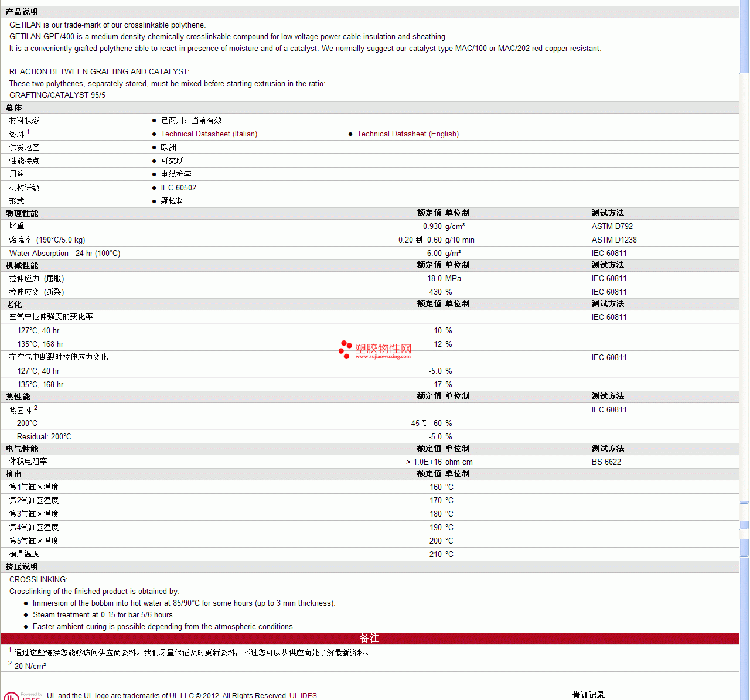Click the "20 N/cm²" footnote text
This screenshot has height=700, width=750.
point(30,667)
